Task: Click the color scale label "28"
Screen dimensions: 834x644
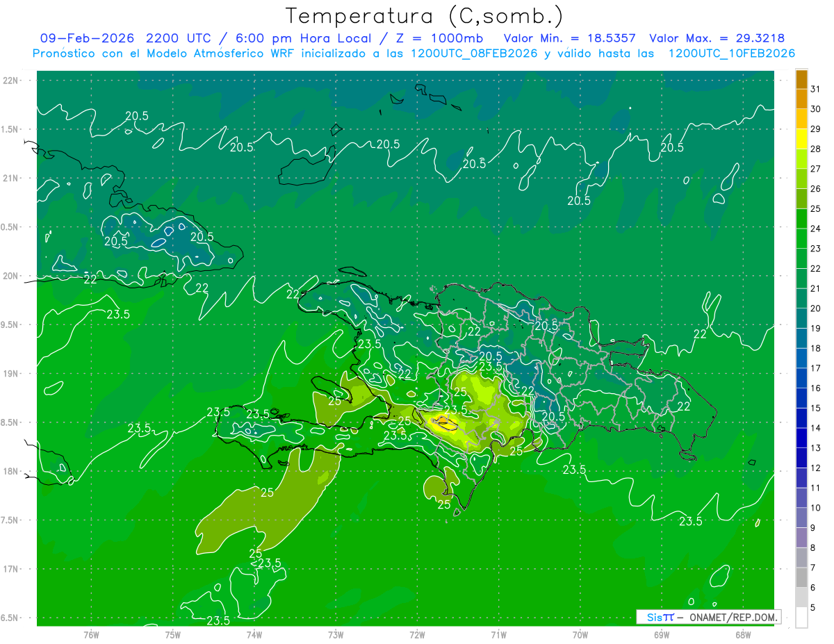Action: click(x=816, y=149)
